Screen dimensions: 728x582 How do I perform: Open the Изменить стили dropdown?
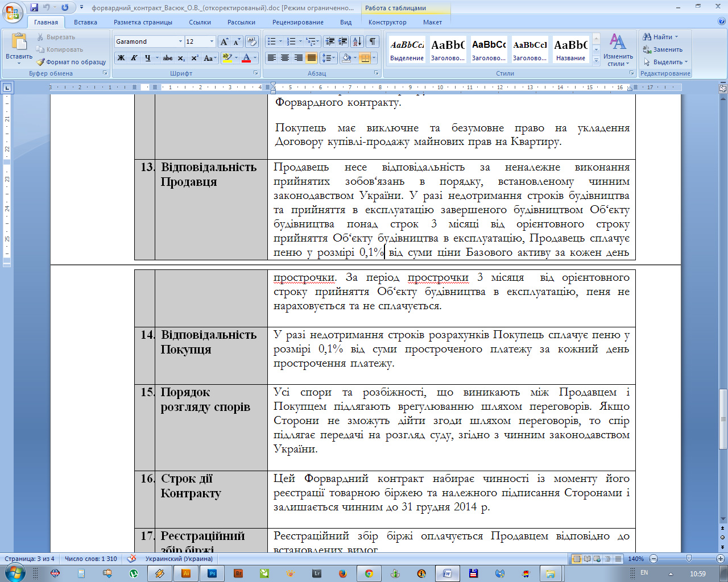click(x=618, y=50)
